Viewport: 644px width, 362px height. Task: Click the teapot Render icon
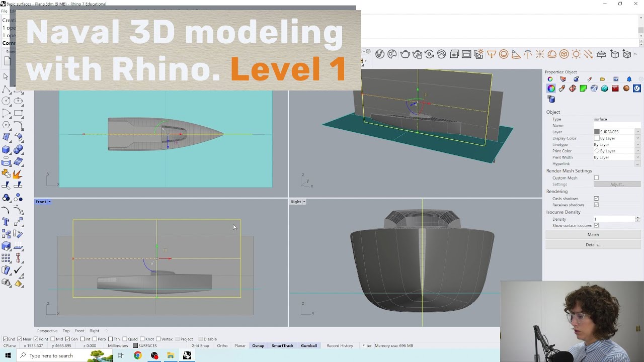[405, 54]
